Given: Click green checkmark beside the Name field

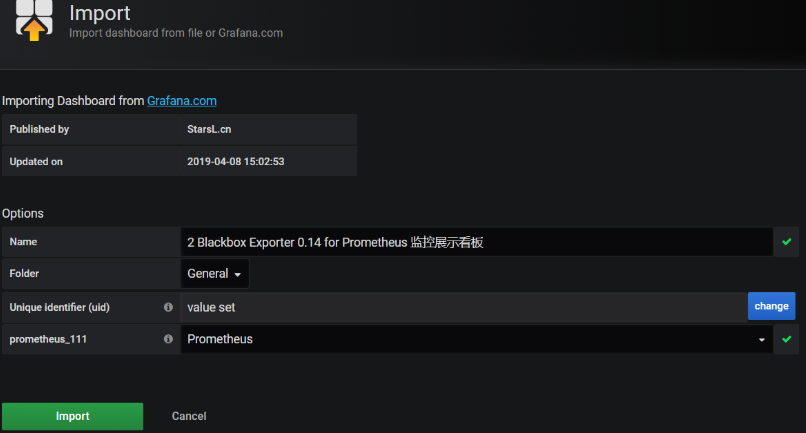Looking at the screenshot, I should pos(786,242).
